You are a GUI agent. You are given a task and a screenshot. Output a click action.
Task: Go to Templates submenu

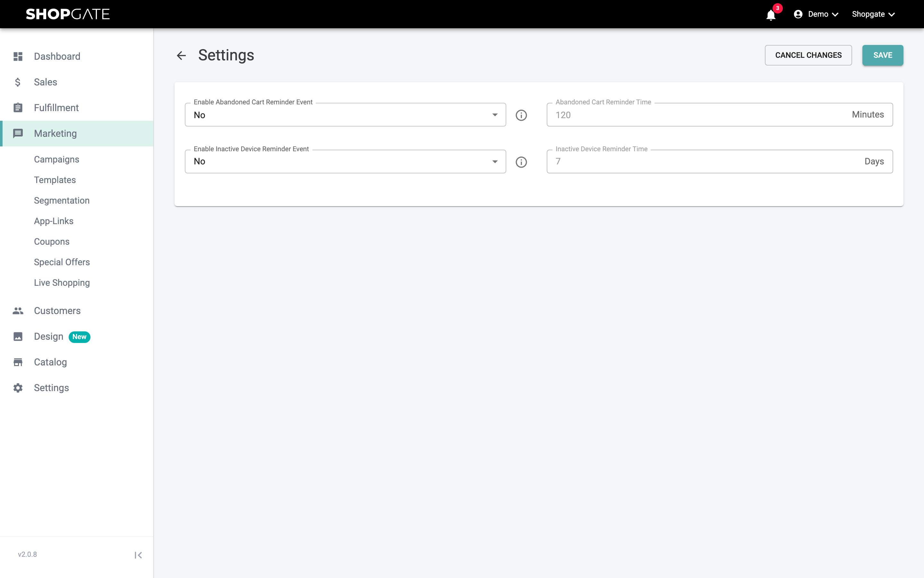[x=55, y=180]
